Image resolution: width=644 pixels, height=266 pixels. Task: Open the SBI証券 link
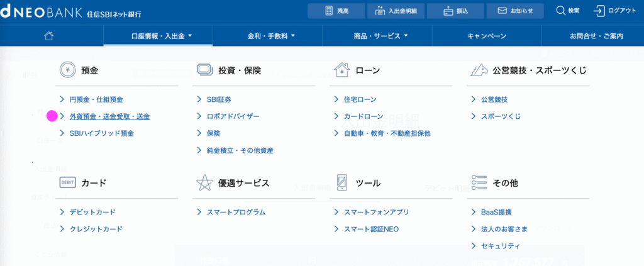[x=218, y=99]
